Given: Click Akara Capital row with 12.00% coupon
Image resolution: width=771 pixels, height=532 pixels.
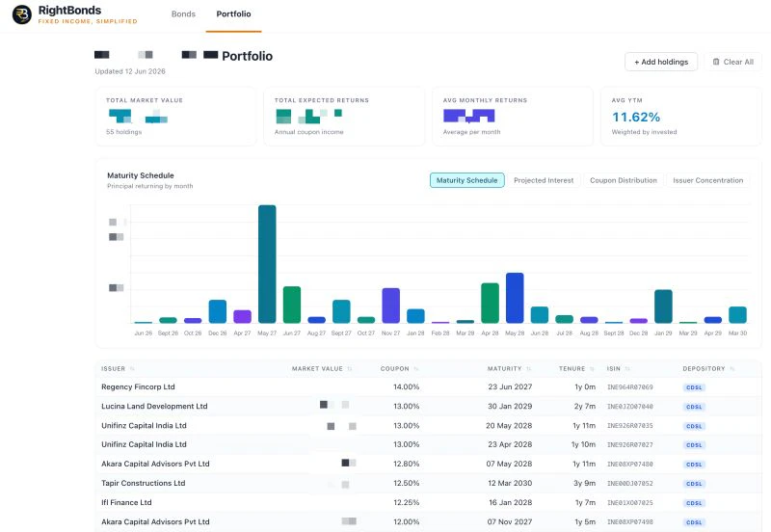Looking at the screenshot, I should [428, 521].
